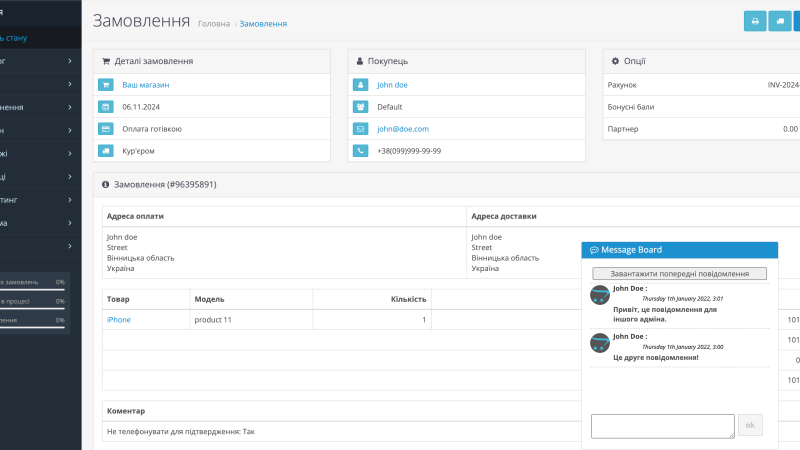
Task: Open the Ваш магазин store link
Action: [146, 85]
